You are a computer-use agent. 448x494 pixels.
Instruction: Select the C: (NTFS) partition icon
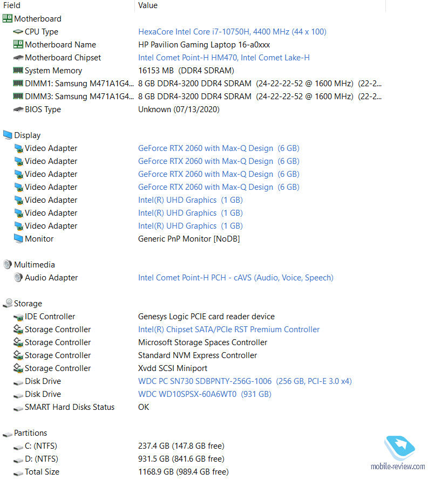pyautogui.click(x=18, y=448)
